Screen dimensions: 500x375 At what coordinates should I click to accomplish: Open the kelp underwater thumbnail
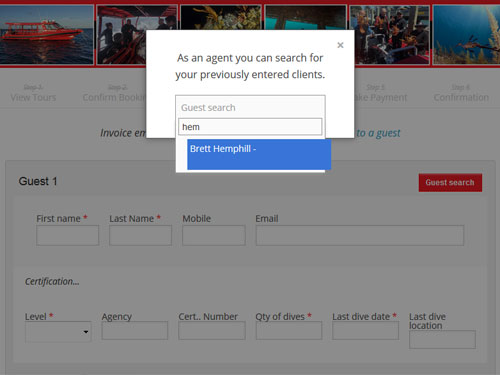click(221, 17)
